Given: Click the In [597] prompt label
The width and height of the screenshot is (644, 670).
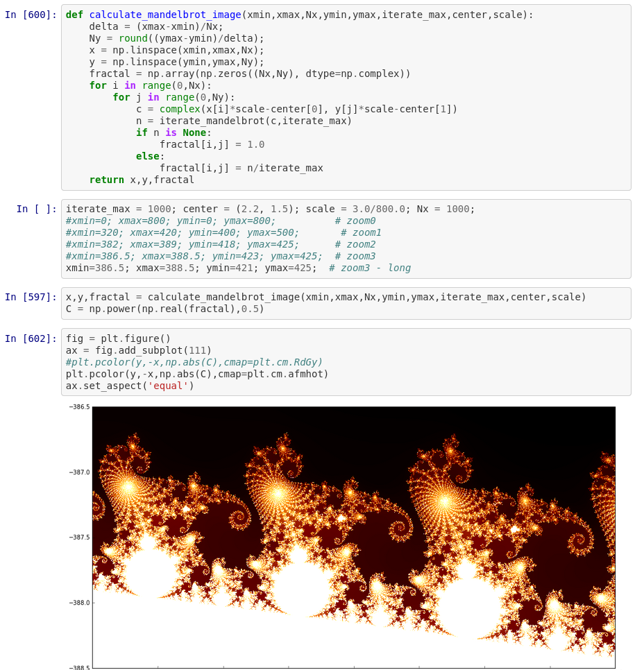Looking at the screenshot, I should (x=31, y=297).
